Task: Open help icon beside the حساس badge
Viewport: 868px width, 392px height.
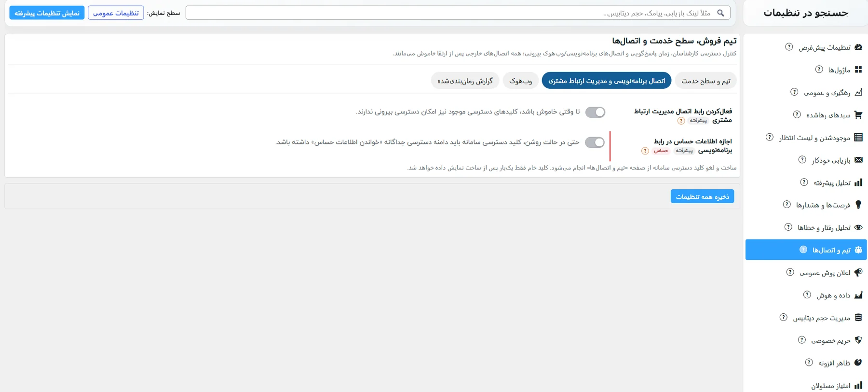Action: pyautogui.click(x=645, y=151)
